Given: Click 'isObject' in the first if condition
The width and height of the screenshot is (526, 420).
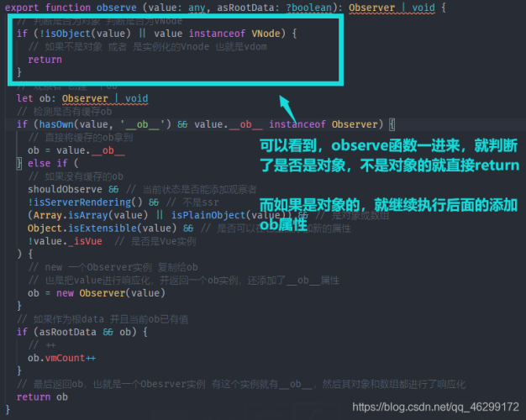Looking at the screenshot, I should tap(68, 34).
